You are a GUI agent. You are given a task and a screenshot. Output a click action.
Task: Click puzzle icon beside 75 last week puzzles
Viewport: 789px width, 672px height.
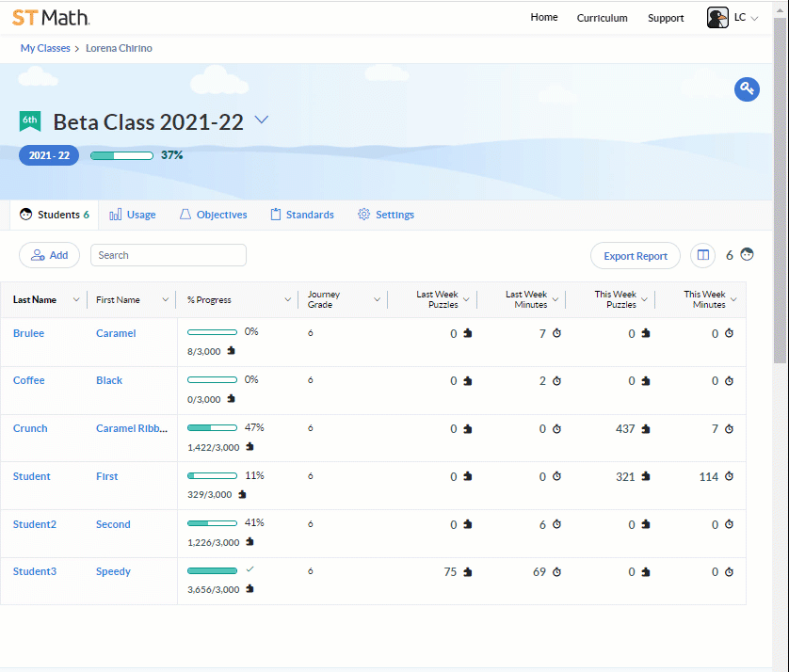click(467, 571)
